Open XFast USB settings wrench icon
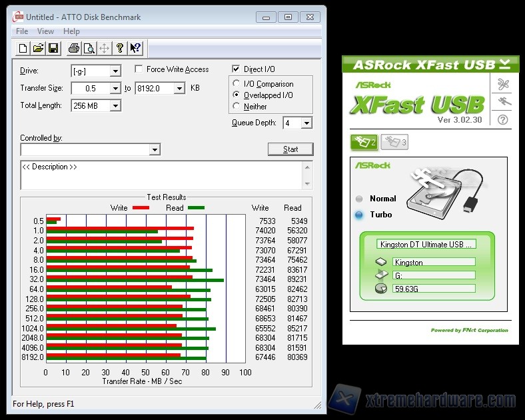This screenshot has width=525, height=420. (x=503, y=84)
